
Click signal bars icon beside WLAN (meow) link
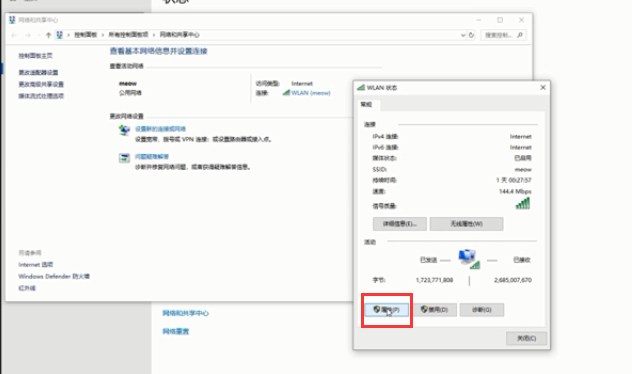286,93
